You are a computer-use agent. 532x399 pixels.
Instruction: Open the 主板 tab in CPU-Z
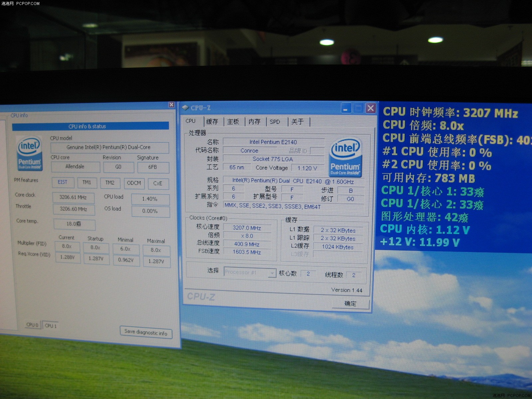click(x=233, y=122)
